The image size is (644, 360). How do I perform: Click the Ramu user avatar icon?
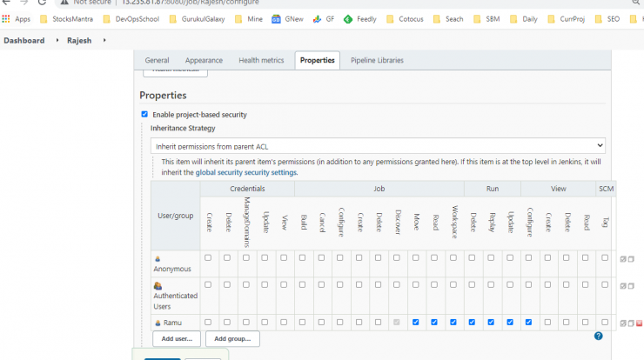click(158, 323)
